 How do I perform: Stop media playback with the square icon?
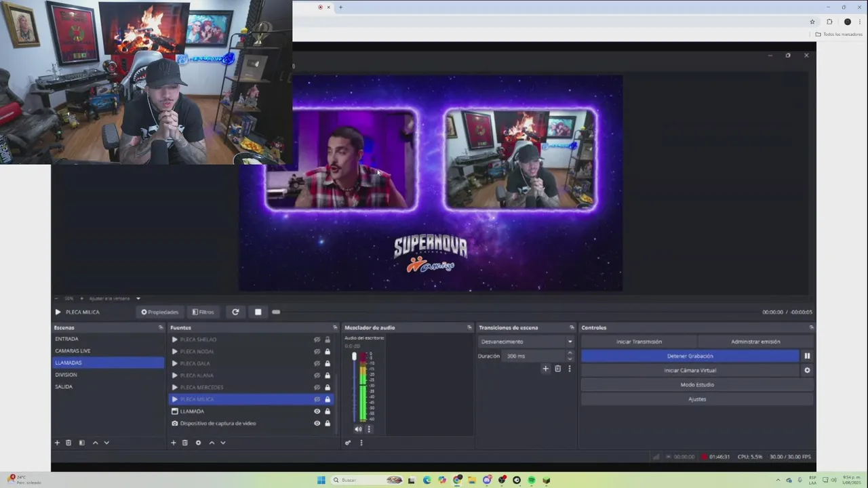coord(258,312)
